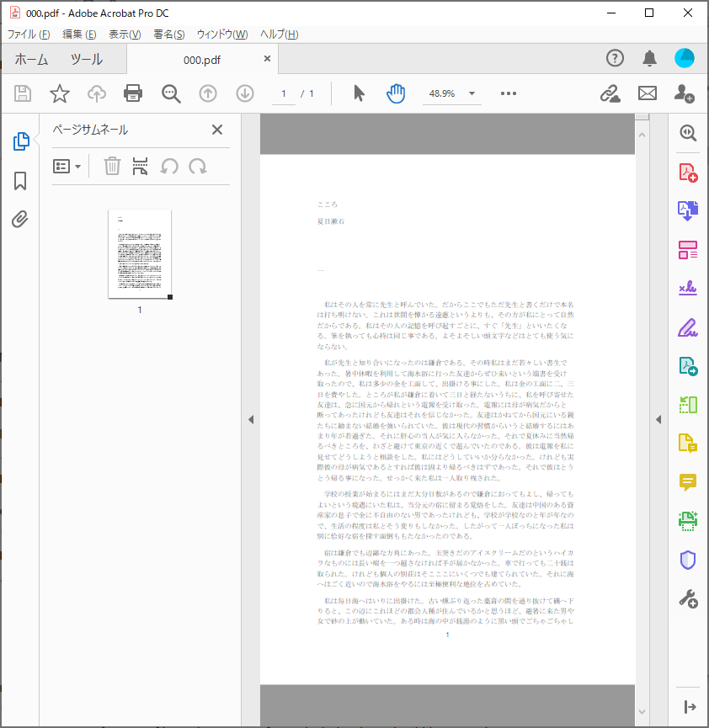This screenshot has width=709, height=728.
Task: Close the 000.pdf tab
Action: [x=267, y=59]
